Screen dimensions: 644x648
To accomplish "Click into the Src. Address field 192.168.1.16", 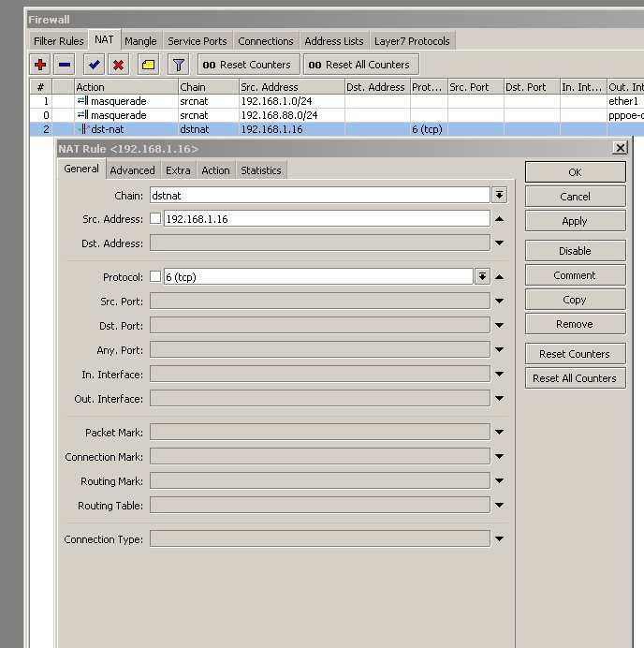I will (327, 218).
